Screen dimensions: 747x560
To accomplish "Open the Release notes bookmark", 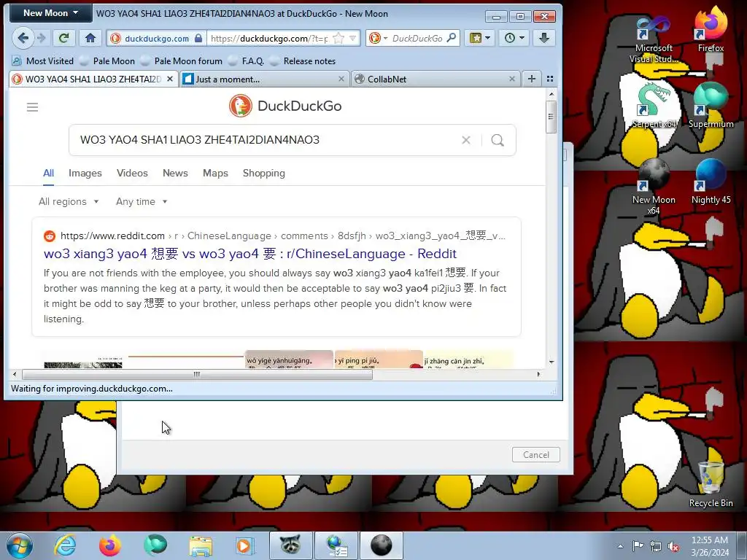I will [303, 61].
